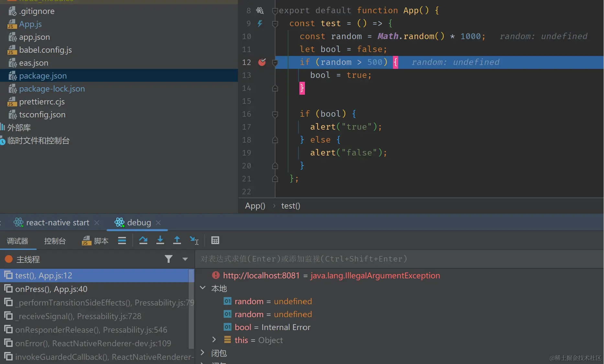Click the evaluate expression input field
Screen dimensions: 604x364
coord(400,259)
